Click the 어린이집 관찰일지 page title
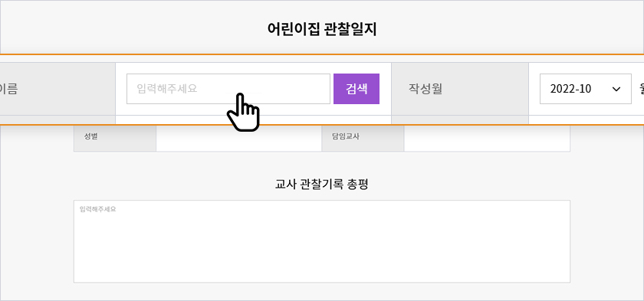This screenshot has width=644, height=301. point(322,30)
